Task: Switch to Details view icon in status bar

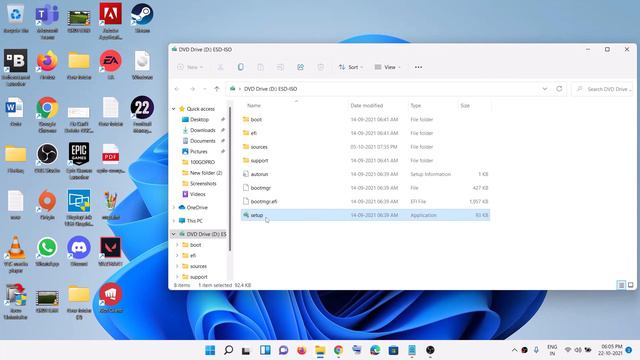Action: (x=621, y=285)
